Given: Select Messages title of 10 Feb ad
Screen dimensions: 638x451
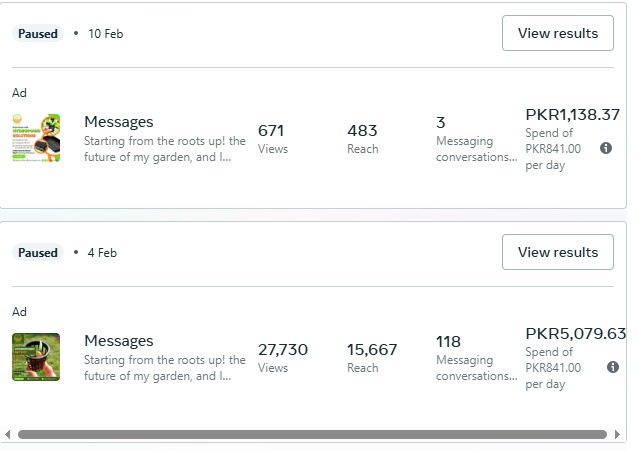Looking at the screenshot, I should click(x=119, y=122).
